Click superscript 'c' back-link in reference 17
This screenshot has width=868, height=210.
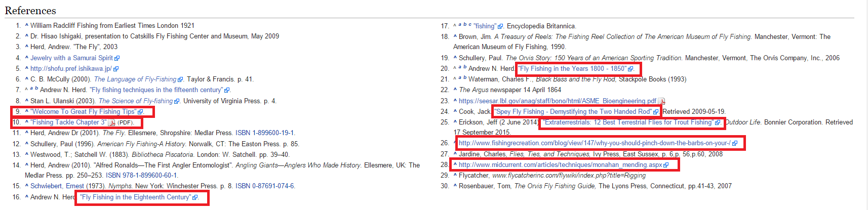click(x=469, y=24)
